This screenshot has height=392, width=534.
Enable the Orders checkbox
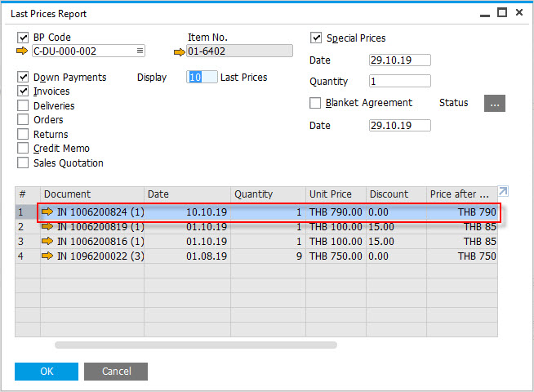tap(23, 119)
